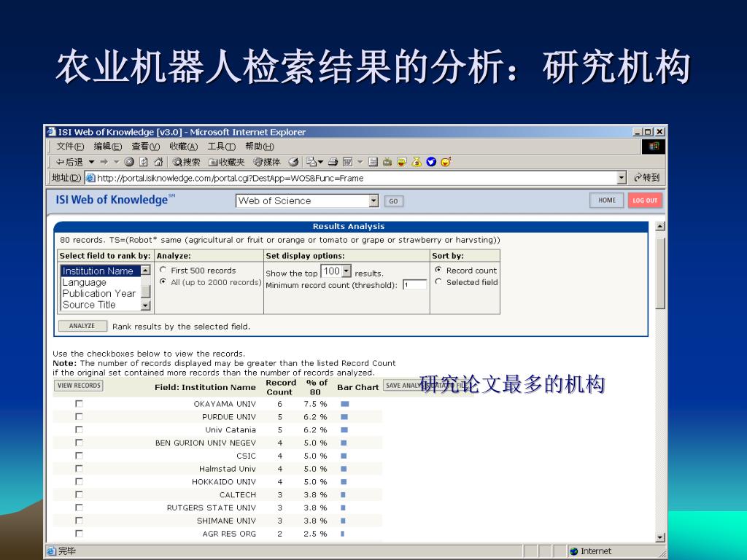Click the HOME button
The image size is (747, 560).
(607, 201)
